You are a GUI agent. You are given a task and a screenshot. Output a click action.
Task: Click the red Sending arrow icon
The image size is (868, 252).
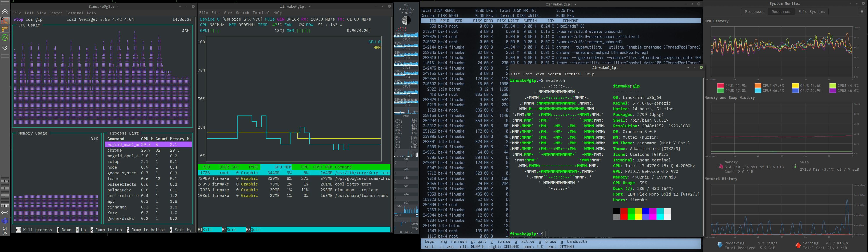tap(798, 245)
